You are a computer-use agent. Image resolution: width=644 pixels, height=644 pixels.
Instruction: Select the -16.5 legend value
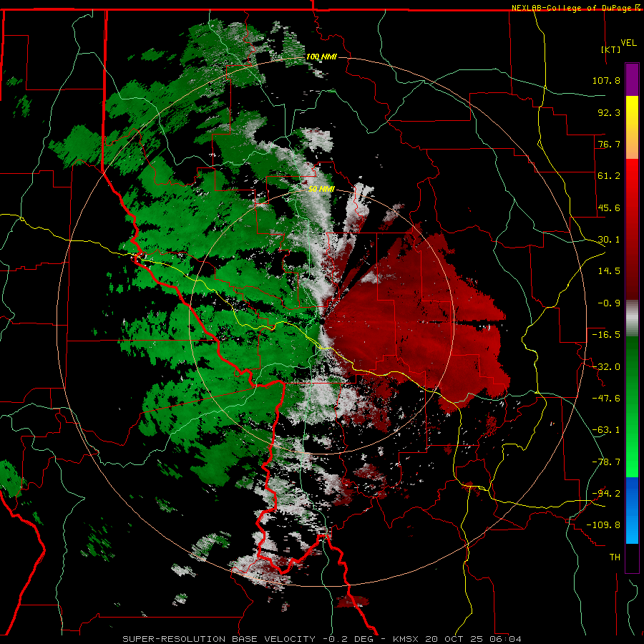[606, 335]
